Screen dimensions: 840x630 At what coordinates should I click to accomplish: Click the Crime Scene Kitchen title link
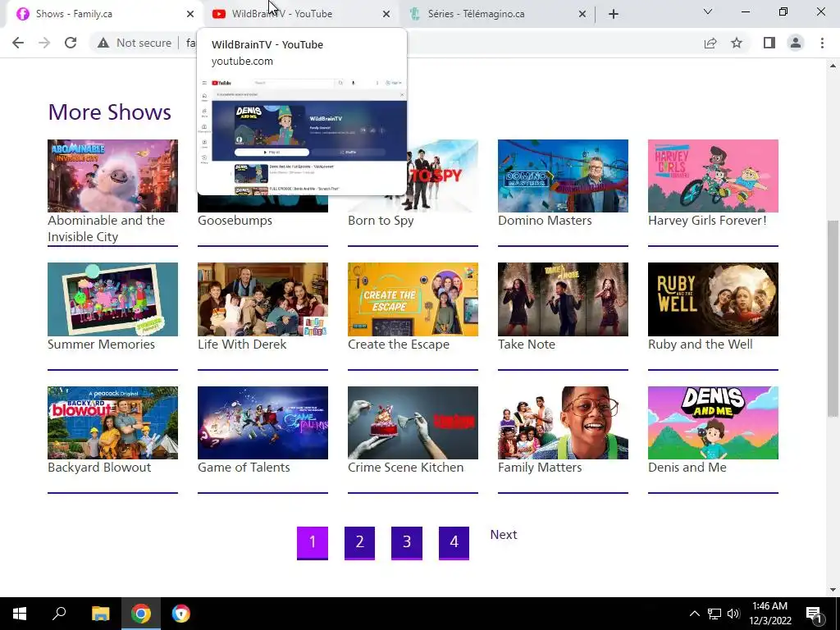click(x=405, y=467)
